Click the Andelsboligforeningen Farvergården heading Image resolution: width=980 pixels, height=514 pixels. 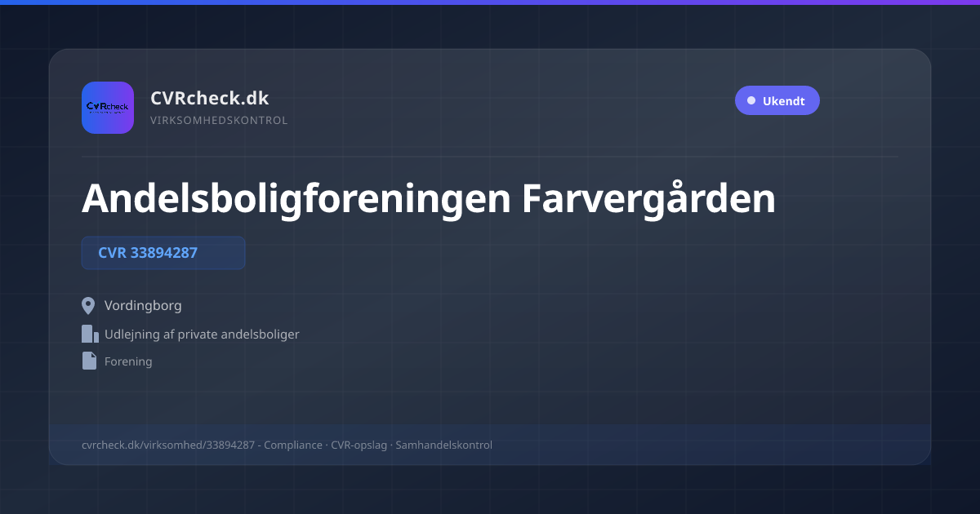tap(429, 197)
